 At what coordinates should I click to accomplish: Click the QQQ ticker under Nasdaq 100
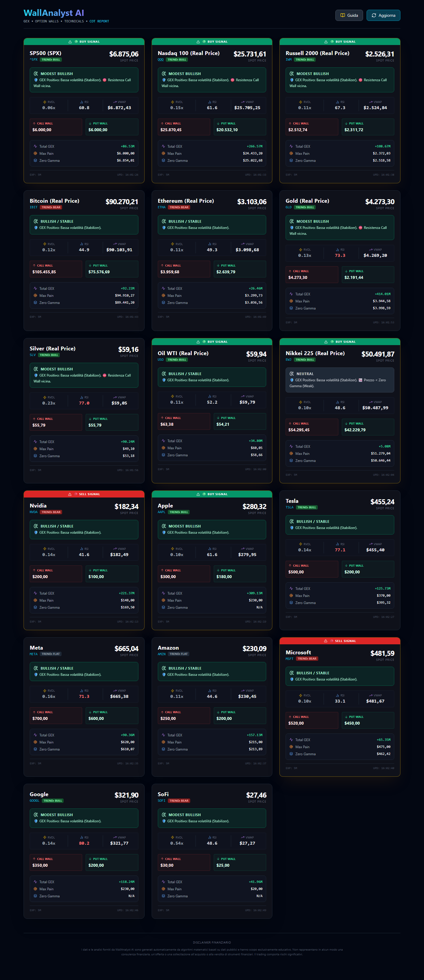pos(160,60)
